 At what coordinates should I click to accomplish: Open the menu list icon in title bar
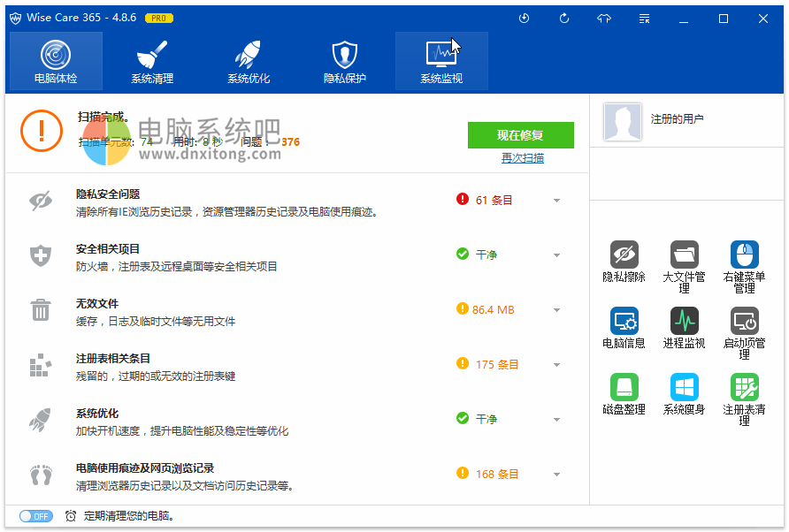click(644, 19)
